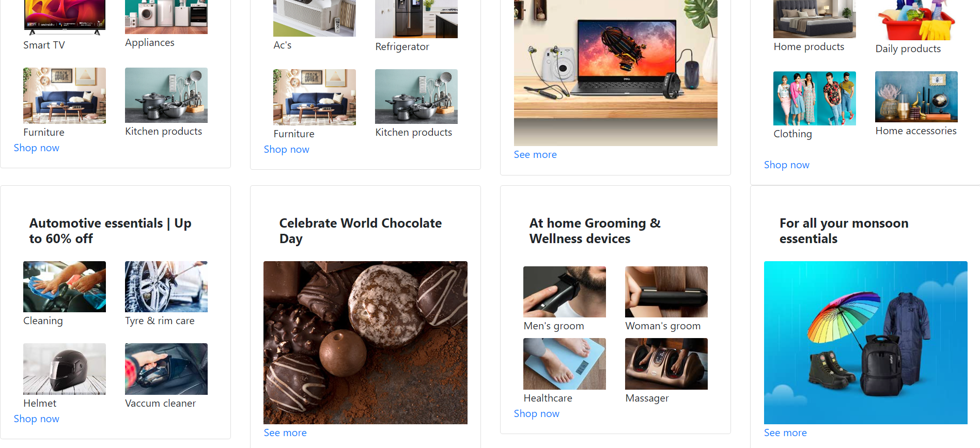Screen dimensions: 980x448
Task: Click See more under monsoon essentials
Action: [785, 433]
